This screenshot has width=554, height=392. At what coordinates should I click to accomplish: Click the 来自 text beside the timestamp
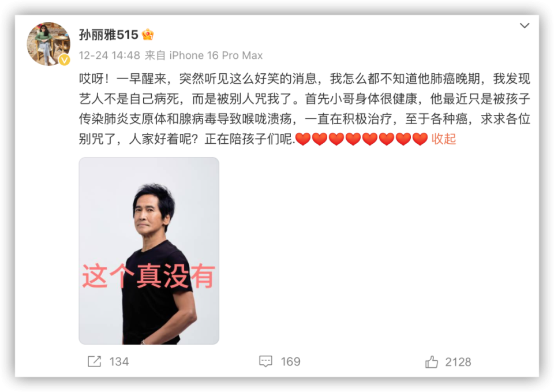click(x=155, y=55)
